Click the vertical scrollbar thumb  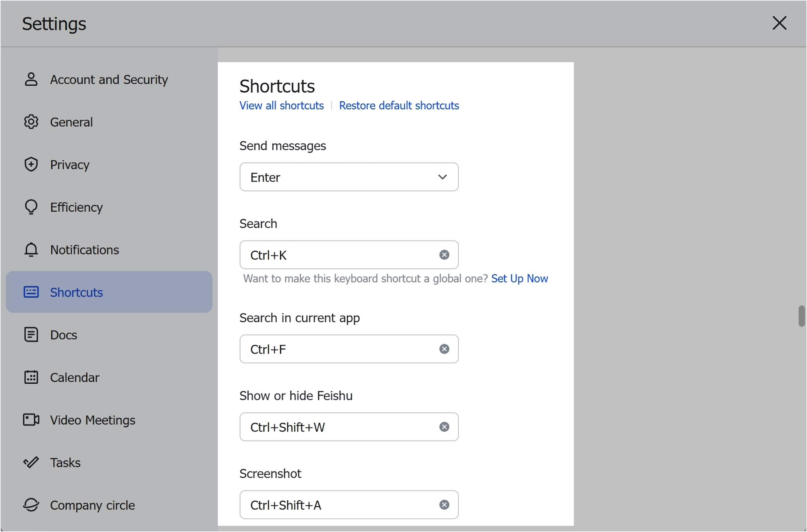pyautogui.click(x=802, y=316)
